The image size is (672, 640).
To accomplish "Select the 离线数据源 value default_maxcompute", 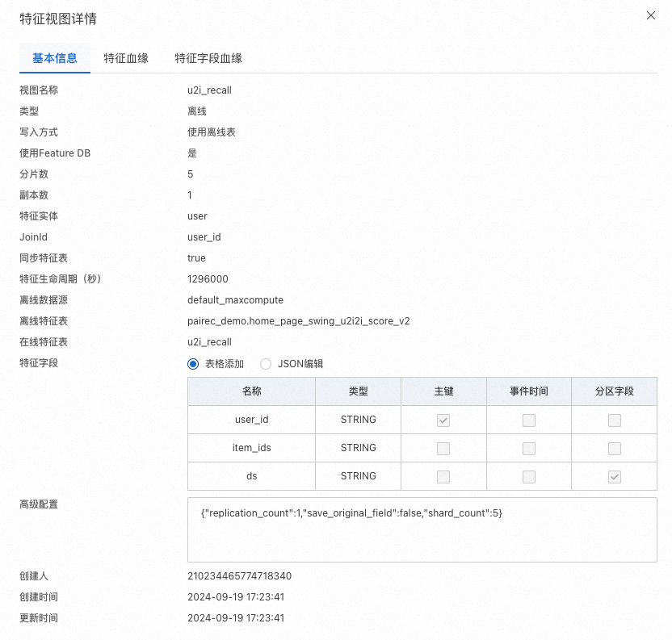I will pyautogui.click(x=237, y=300).
